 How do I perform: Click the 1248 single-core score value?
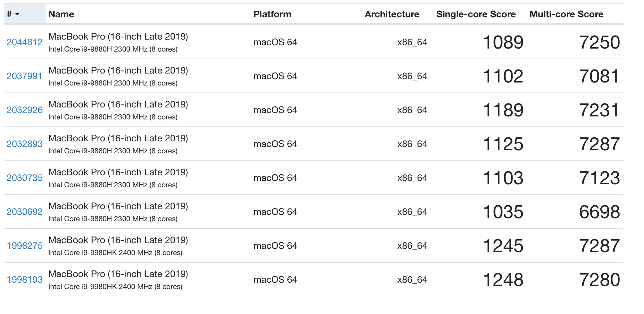pos(503,280)
